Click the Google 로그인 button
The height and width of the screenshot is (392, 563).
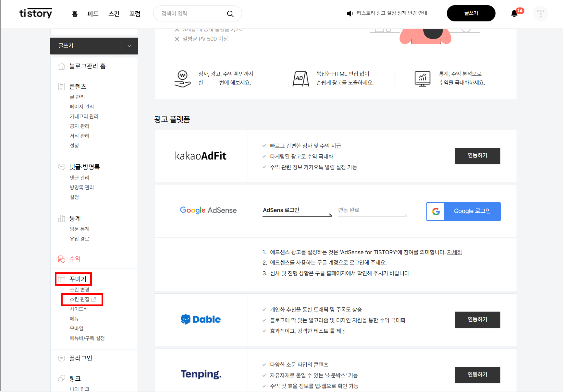[x=463, y=211]
